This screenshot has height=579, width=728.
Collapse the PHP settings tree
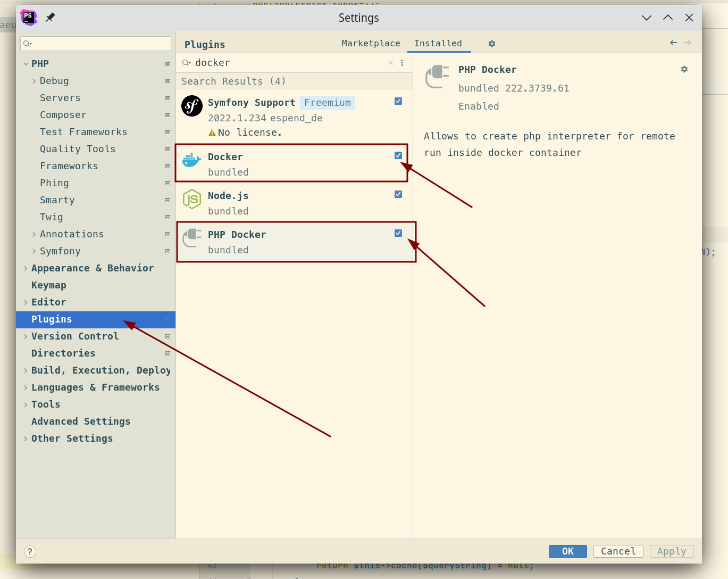click(26, 63)
